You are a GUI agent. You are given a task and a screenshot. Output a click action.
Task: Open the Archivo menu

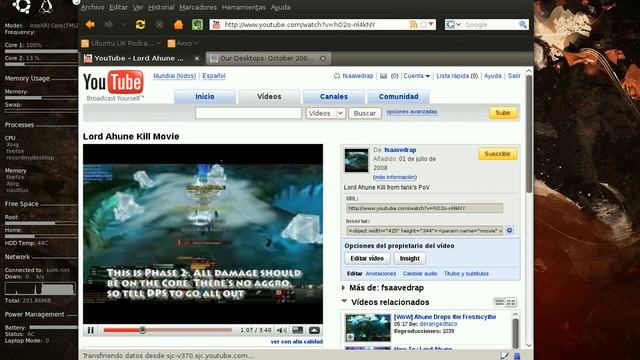click(x=92, y=7)
